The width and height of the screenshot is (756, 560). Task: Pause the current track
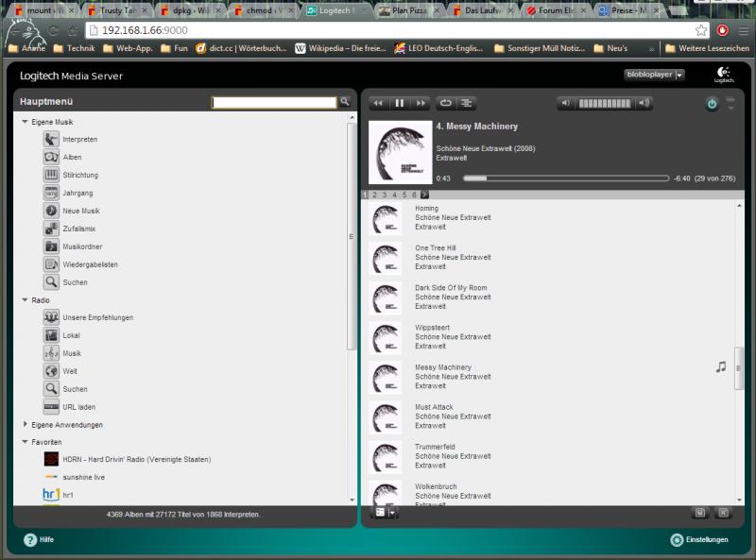pos(399,103)
